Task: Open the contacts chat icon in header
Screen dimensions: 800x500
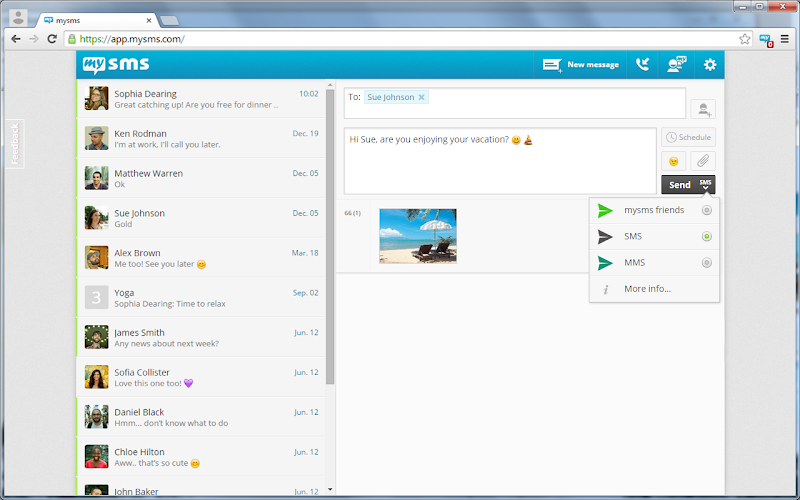Action: tap(677, 65)
